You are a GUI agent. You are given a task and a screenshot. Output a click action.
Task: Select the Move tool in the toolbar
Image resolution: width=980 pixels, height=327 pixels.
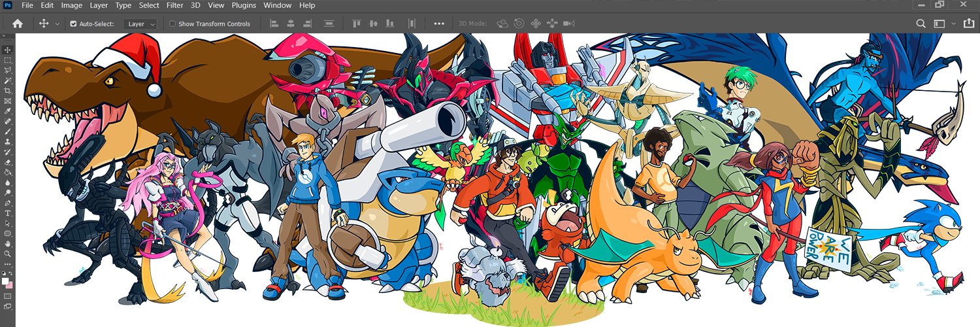coord(8,50)
